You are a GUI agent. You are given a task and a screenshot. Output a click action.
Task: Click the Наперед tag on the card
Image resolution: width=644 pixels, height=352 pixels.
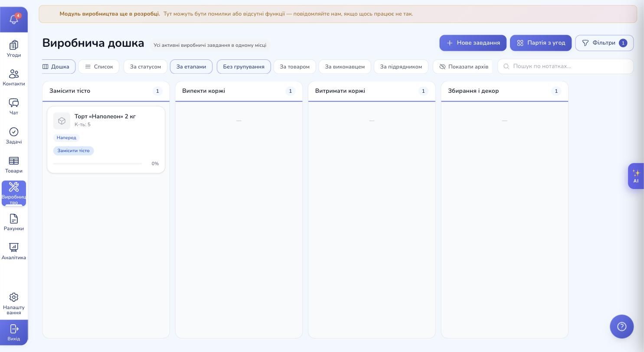coord(66,137)
